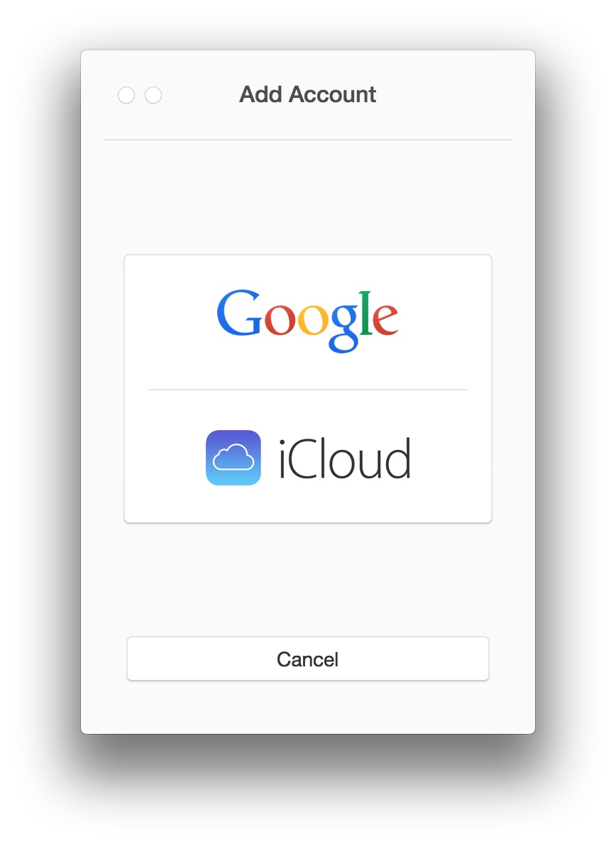Click the divider between Google and iCloud
Screen dimensions: 616x846
click(308, 389)
